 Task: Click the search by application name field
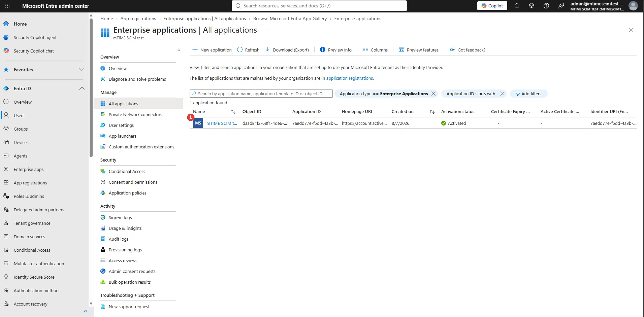coord(261,94)
